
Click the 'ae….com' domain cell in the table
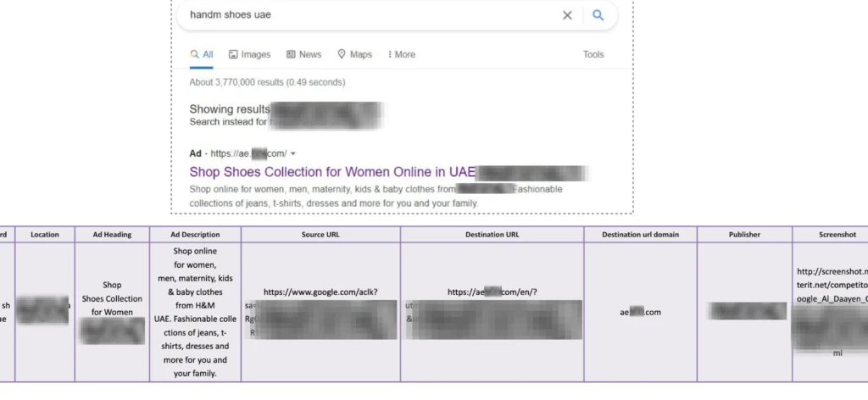[640, 312]
